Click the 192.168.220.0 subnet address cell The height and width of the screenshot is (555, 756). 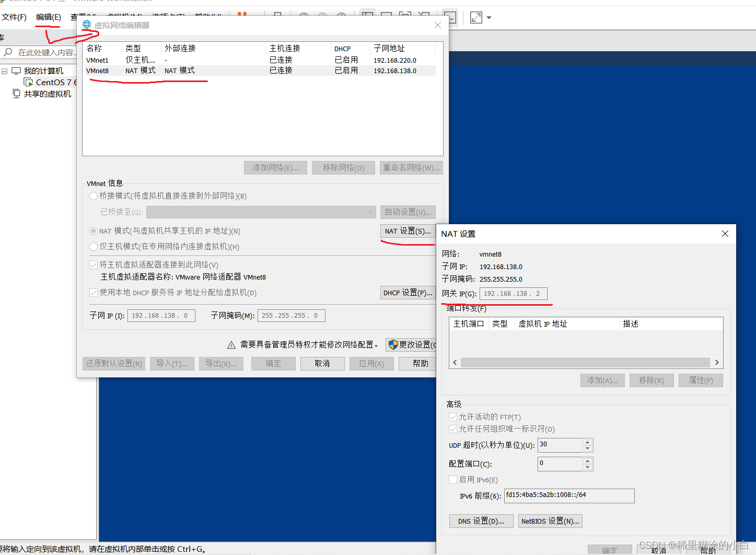tap(395, 60)
